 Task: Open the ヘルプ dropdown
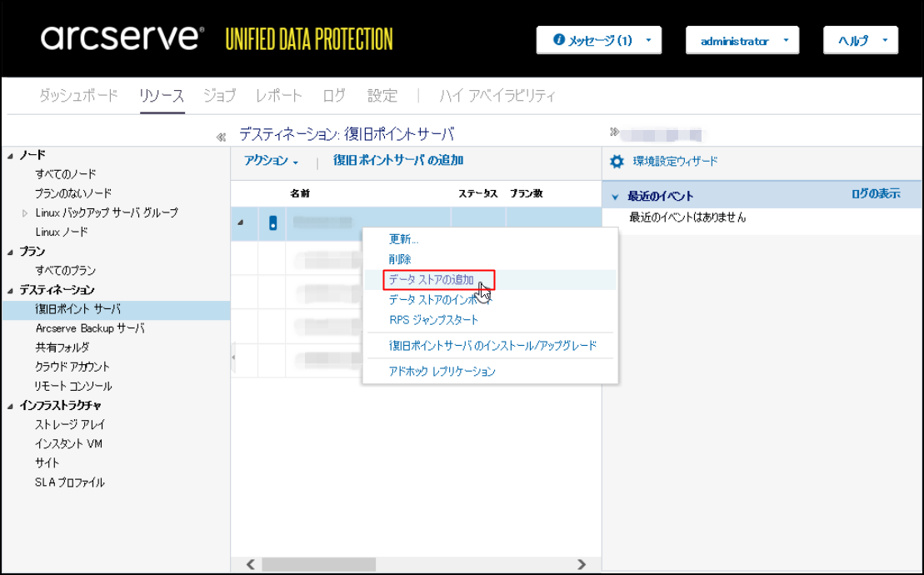860,41
